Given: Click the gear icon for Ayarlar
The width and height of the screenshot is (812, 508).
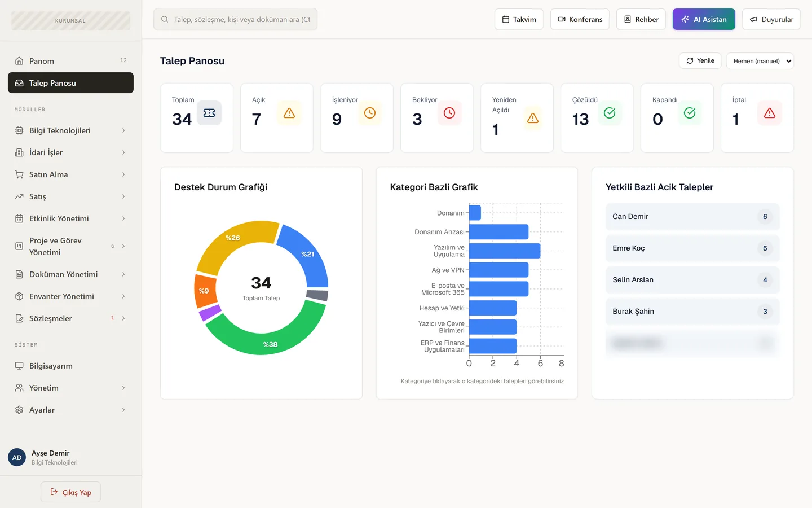Looking at the screenshot, I should tap(19, 410).
